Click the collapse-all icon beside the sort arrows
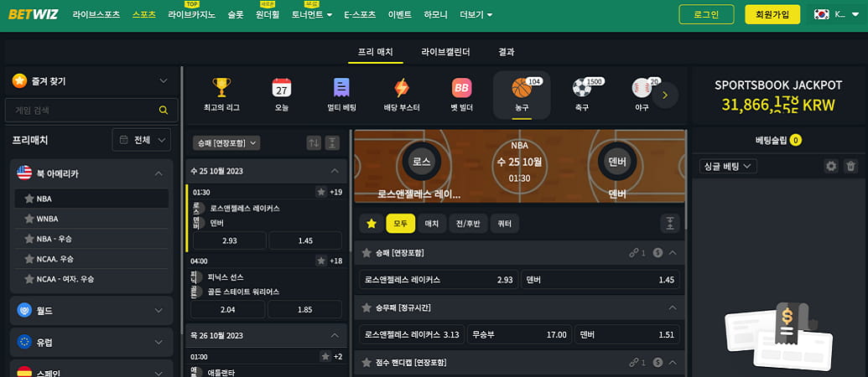The height and width of the screenshot is (377, 868). [331, 142]
